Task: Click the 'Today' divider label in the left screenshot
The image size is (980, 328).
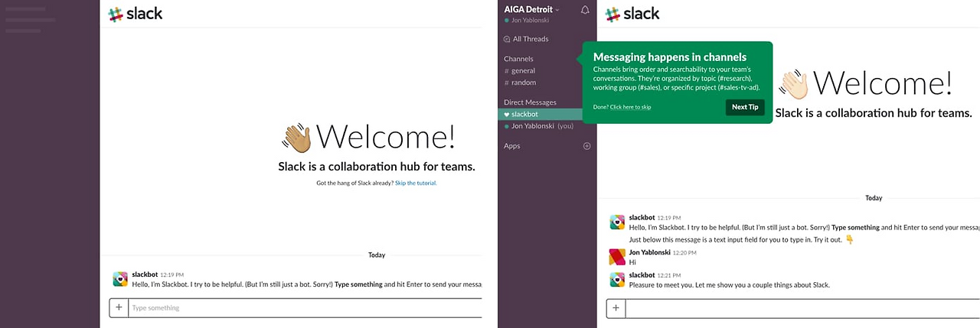Action: pyautogui.click(x=377, y=255)
